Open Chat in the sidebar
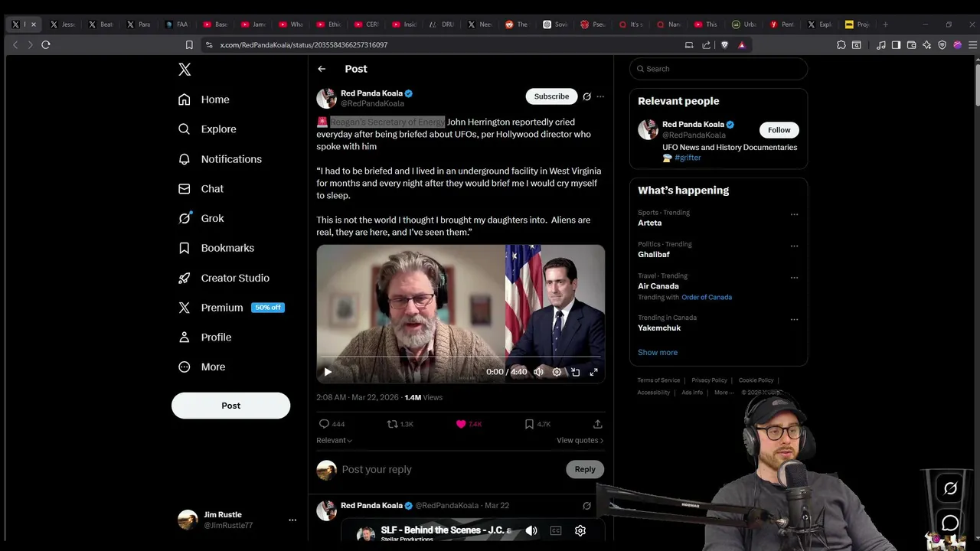This screenshot has width=980, height=551. [201, 189]
